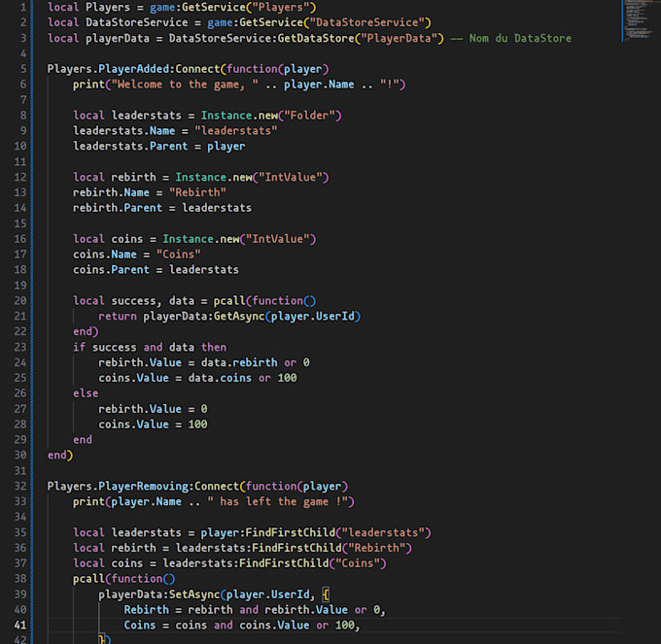Click "pcall(function()" on line 38

(124, 579)
